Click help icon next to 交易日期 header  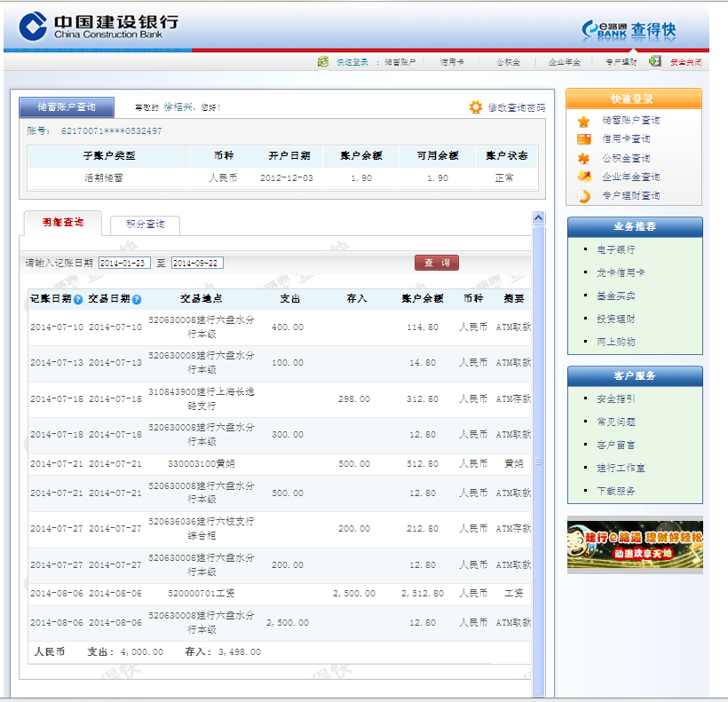pyautogui.click(x=137, y=299)
